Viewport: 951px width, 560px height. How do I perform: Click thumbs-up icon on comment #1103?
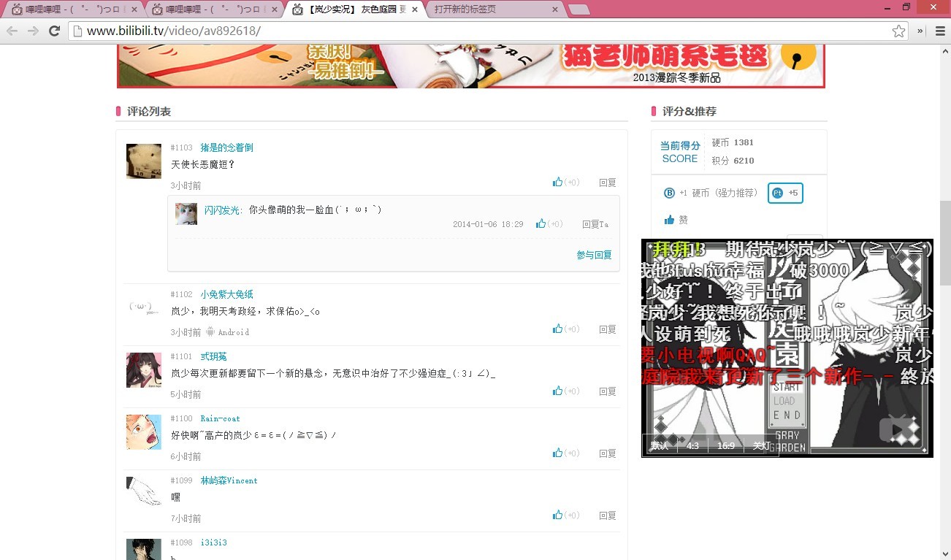pos(557,182)
